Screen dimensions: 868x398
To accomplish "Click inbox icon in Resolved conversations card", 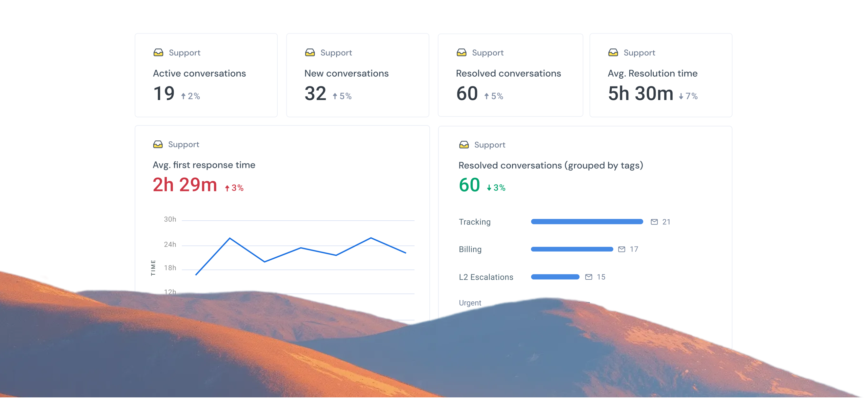I will 461,53.
